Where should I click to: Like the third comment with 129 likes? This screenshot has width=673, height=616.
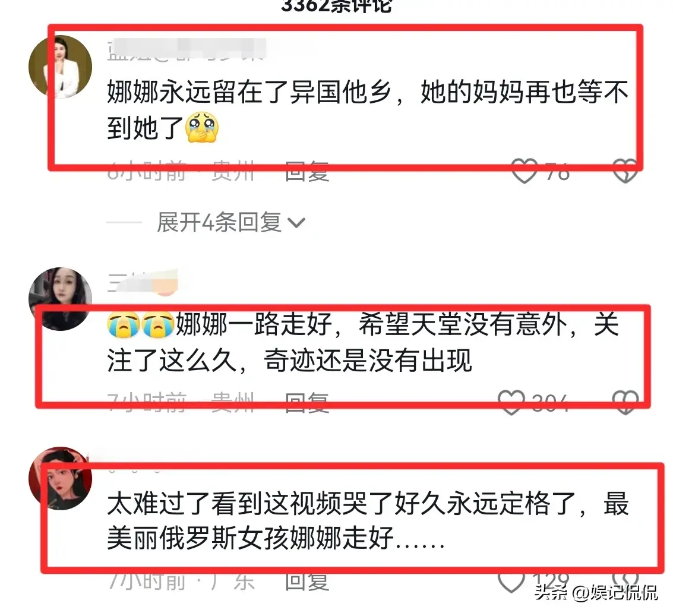point(511,582)
